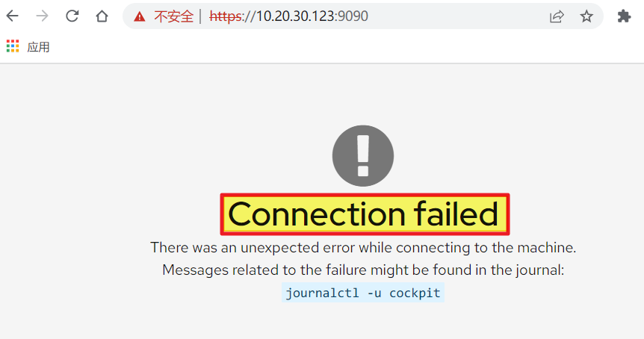The image size is (644, 339).
Task: Click the journal failure messages line
Action: [x=363, y=270]
